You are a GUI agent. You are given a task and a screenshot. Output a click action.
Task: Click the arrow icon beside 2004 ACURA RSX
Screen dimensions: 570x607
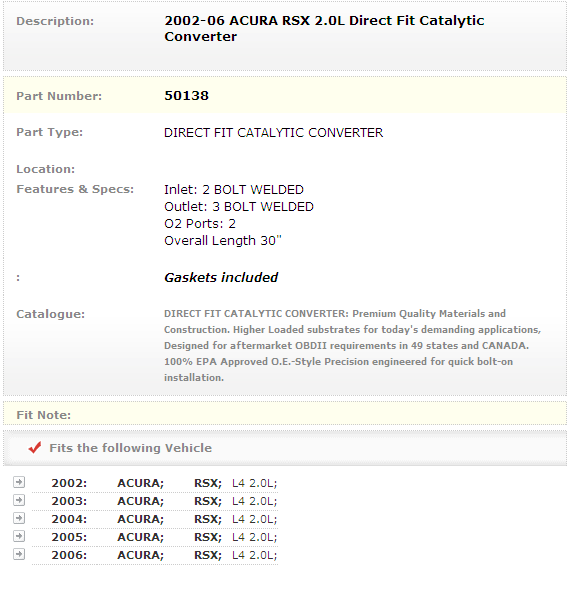pyautogui.click(x=19, y=518)
